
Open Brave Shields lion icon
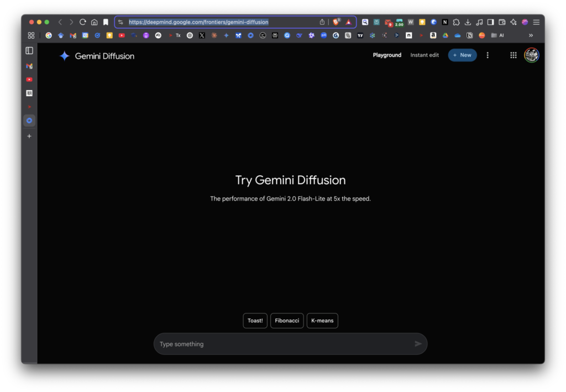336,22
